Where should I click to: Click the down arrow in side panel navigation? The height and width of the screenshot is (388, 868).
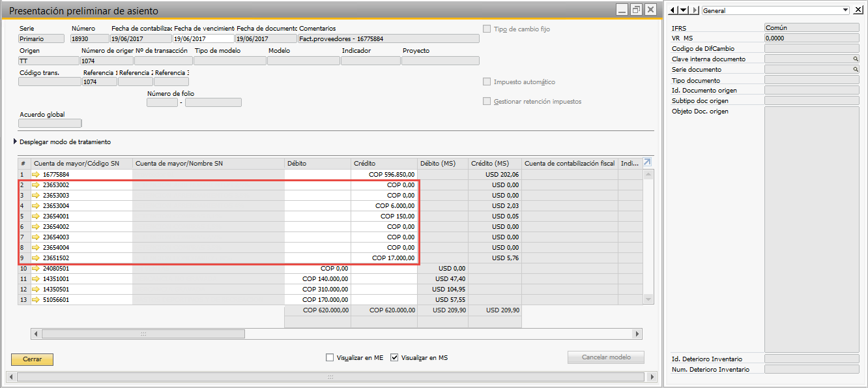coord(684,10)
